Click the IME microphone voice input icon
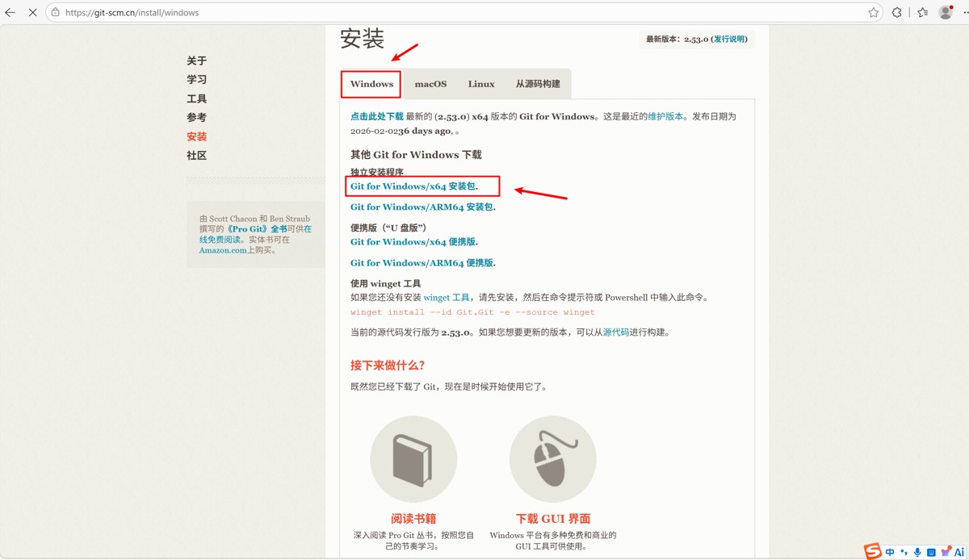The height and width of the screenshot is (560, 969). pos(917,553)
